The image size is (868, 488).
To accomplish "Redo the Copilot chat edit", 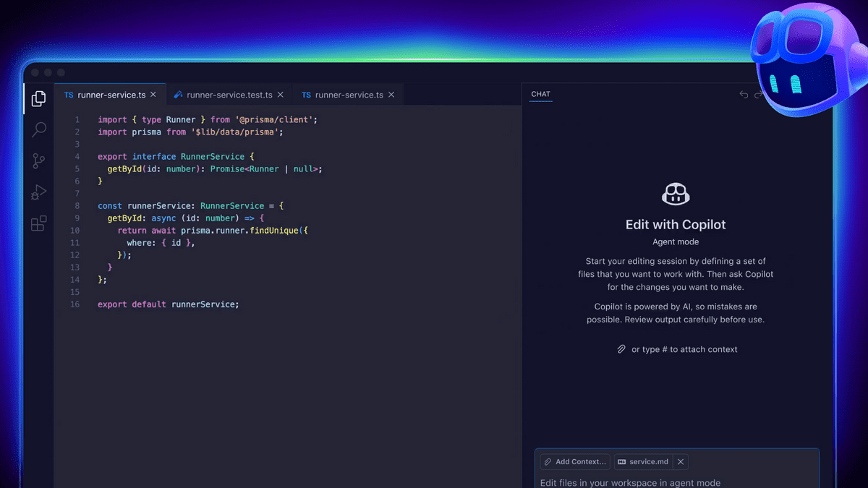I will pyautogui.click(x=758, y=93).
